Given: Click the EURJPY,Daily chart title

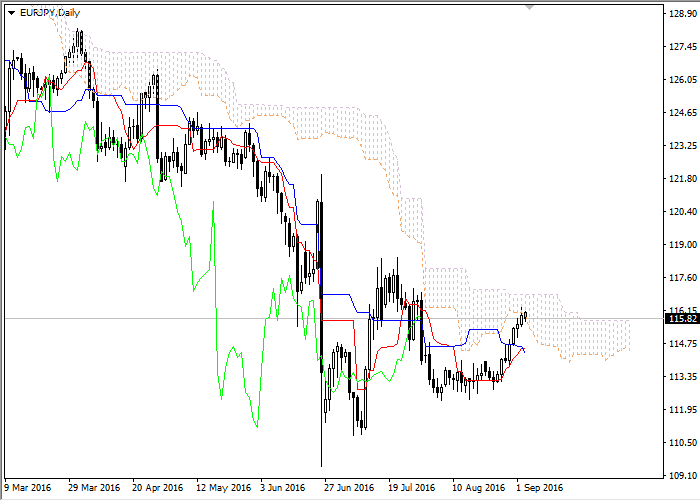Looking at the screenshot, I should coord(50,13).
